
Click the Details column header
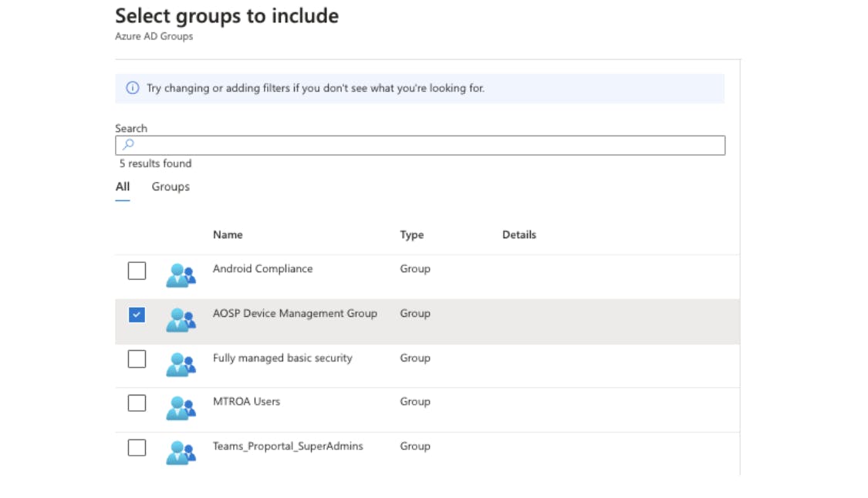(518, 234)
